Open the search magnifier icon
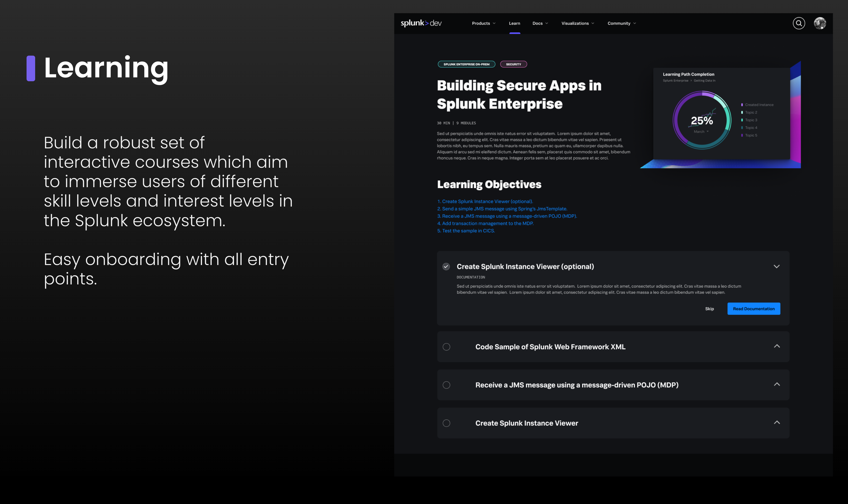The height and width of the screenshot is (504, 848). click(799, 23)
